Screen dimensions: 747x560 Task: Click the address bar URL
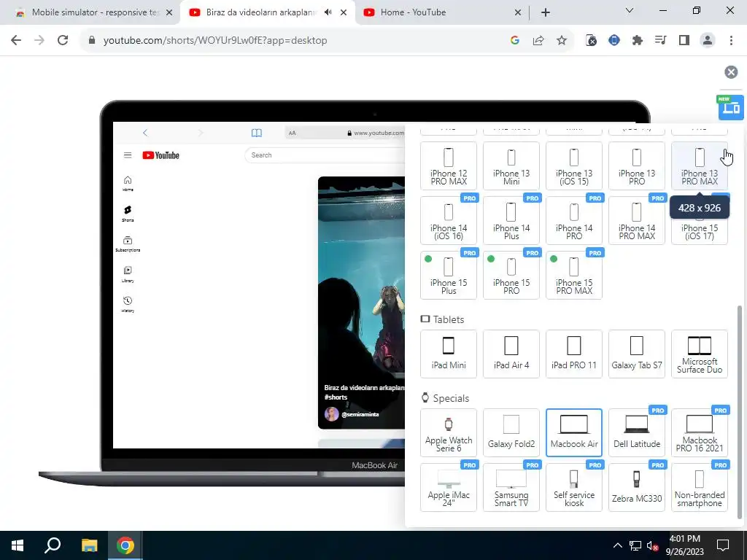click(x=215, y=41)
